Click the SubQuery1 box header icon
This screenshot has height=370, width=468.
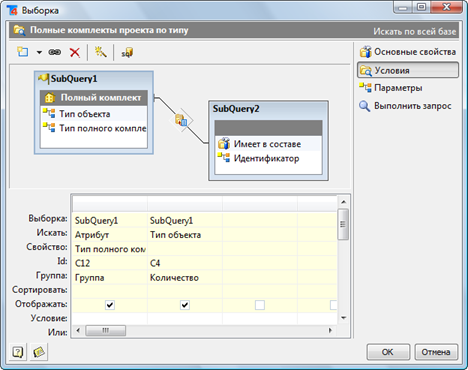(44, 78)
